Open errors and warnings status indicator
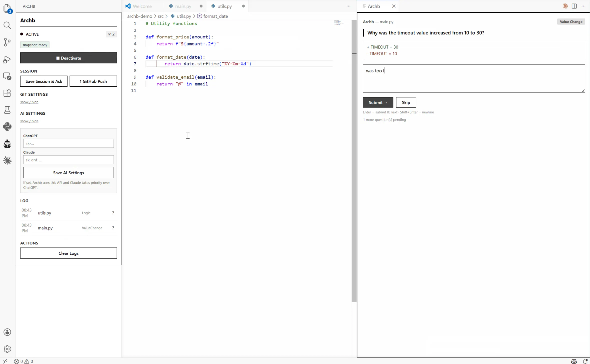The image size is (590, 364). (23, 361)
